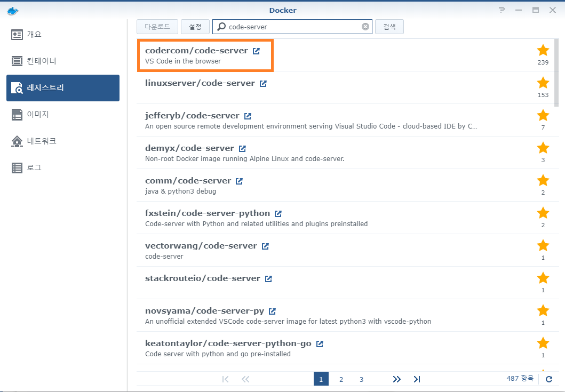Viewport: 565px width, 392px height.
Task: Select the stackrouteio/code-server row
Action: pos(345,283)
